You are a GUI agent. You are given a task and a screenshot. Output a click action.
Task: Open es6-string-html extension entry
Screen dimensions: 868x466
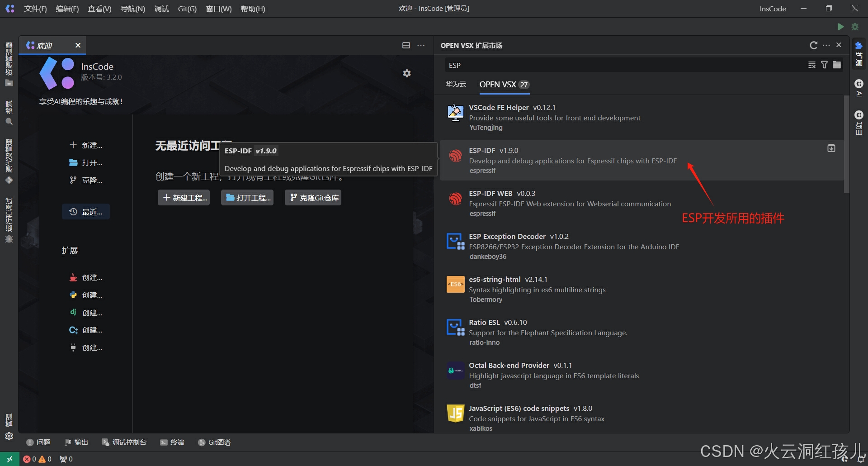(642, 289)
